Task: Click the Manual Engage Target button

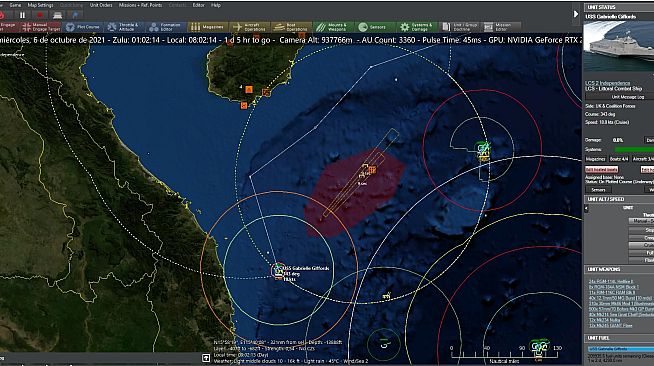Action: click(x=41, y=27)
